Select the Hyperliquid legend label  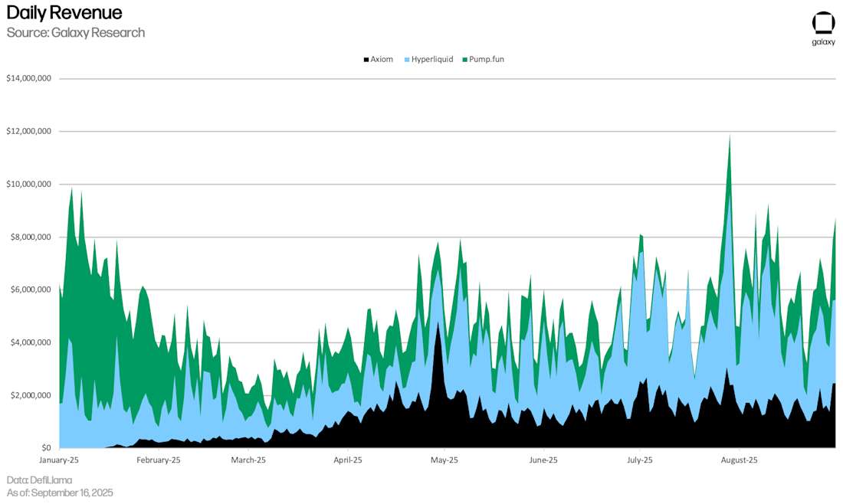tap(432, 59)
